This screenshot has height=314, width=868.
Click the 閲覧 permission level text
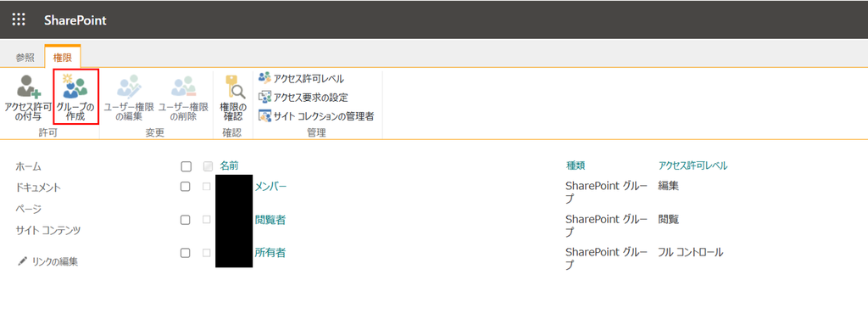(668, 219)
